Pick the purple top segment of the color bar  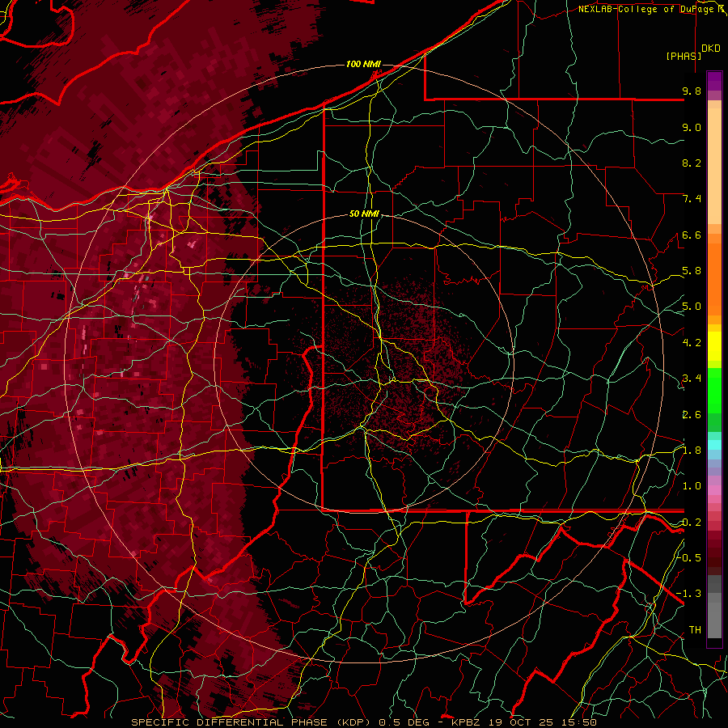(x=714, y=81)
